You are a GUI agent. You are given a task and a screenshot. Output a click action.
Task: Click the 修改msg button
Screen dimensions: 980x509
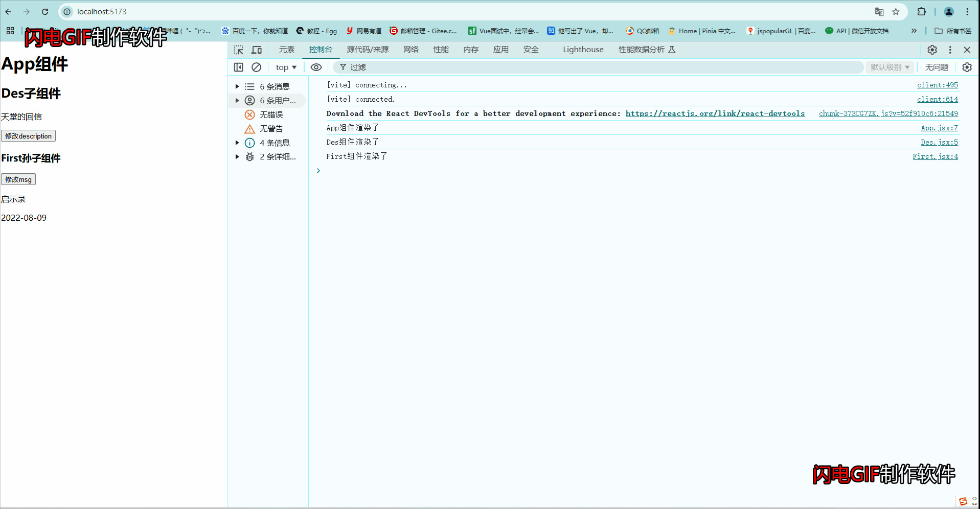[18, 179]
